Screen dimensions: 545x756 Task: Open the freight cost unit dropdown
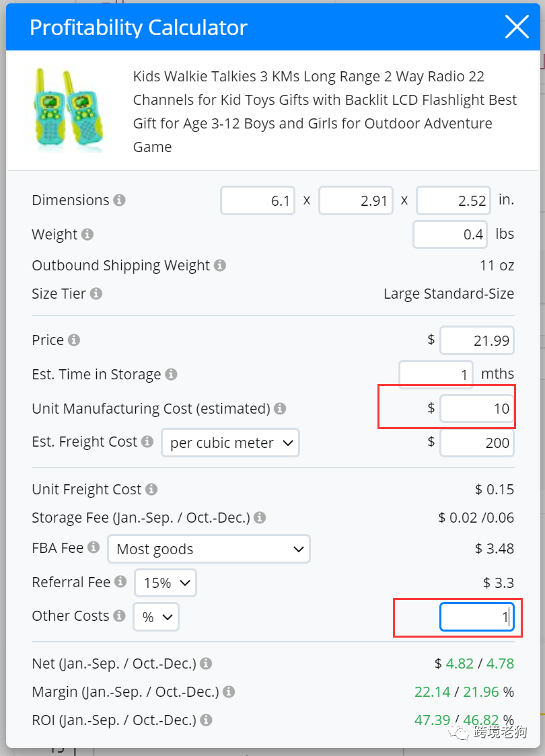coord(230,443)
